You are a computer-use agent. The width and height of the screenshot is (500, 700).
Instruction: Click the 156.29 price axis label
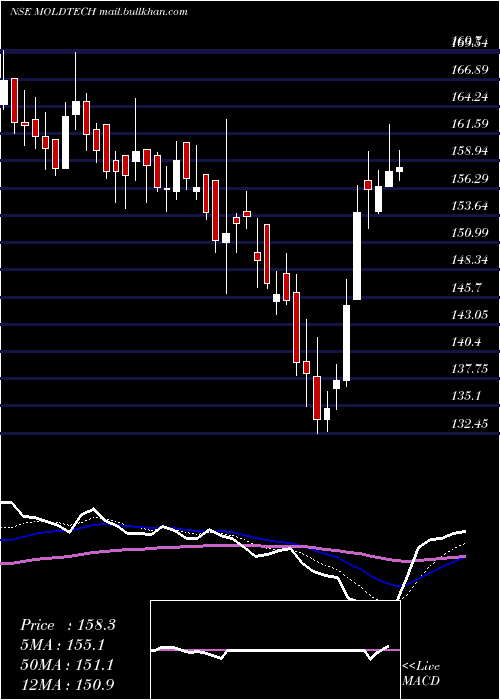click(x=469, y=179)
